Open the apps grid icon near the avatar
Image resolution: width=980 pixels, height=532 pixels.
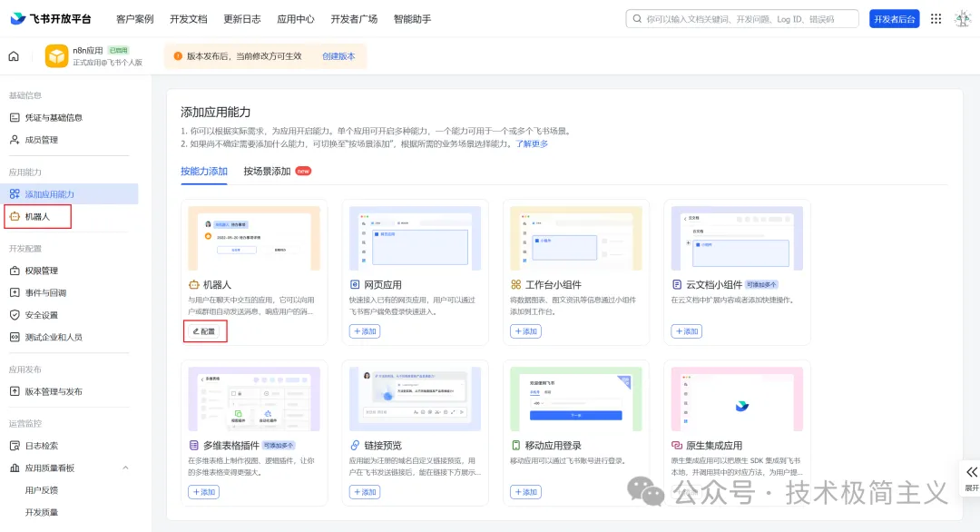(x=936, y=18)
